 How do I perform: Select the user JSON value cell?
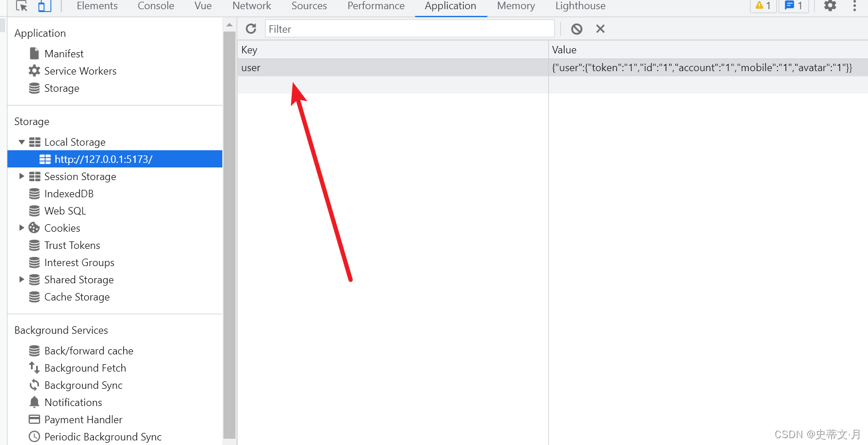(708, 68)
